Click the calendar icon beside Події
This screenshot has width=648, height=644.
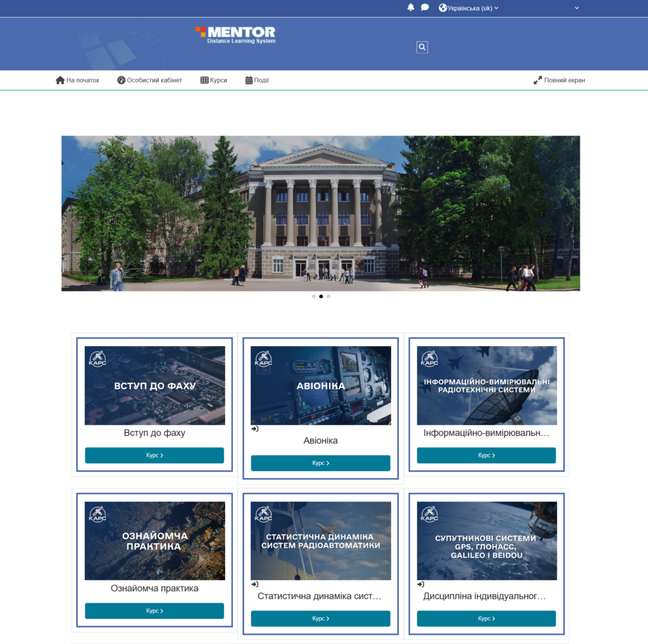pos(249,80)
